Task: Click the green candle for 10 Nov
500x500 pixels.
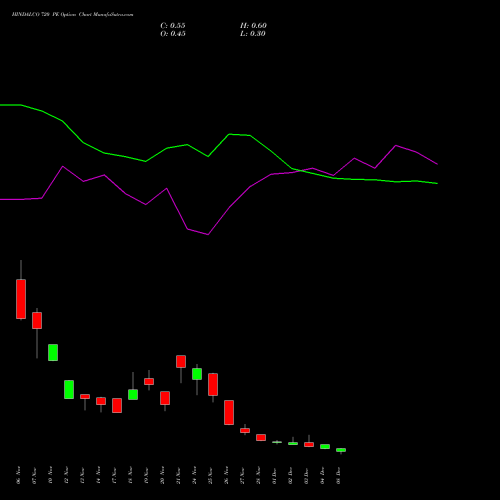Action: coord(53,352)
